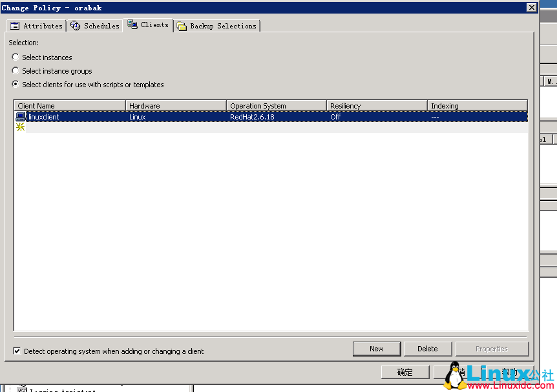
Task: Click the globe icon on Schedules tab
Action: tap(76, 26)
